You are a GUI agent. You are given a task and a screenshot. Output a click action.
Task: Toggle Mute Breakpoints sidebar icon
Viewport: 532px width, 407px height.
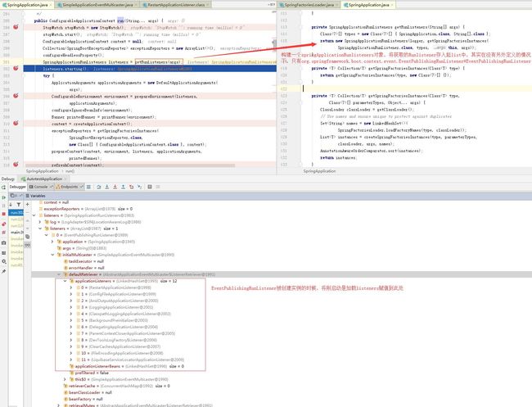4,233
